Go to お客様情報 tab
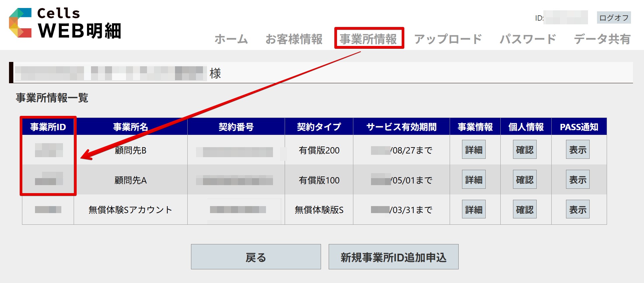 tap(294, 39)
